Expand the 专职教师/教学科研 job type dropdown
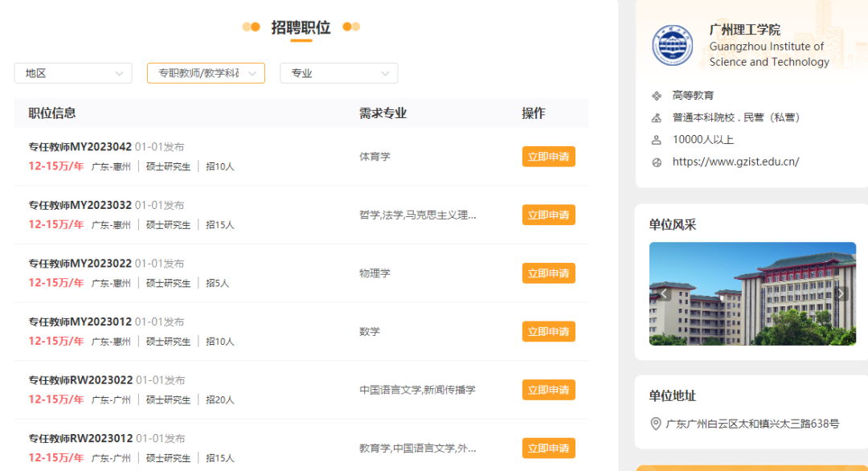This screenshot has height=471, width=868. coord(206,73)
